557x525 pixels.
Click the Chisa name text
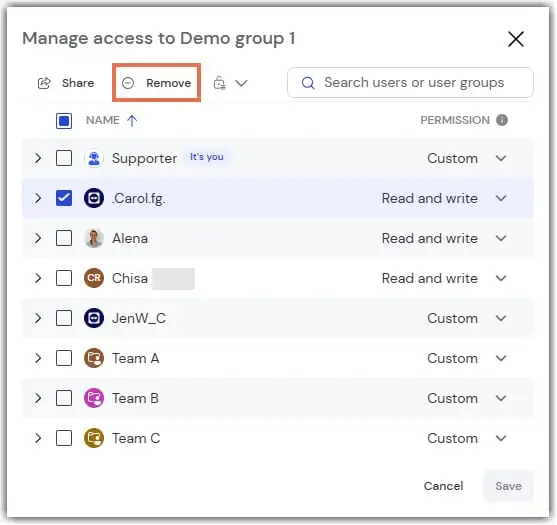pos(130,278)
